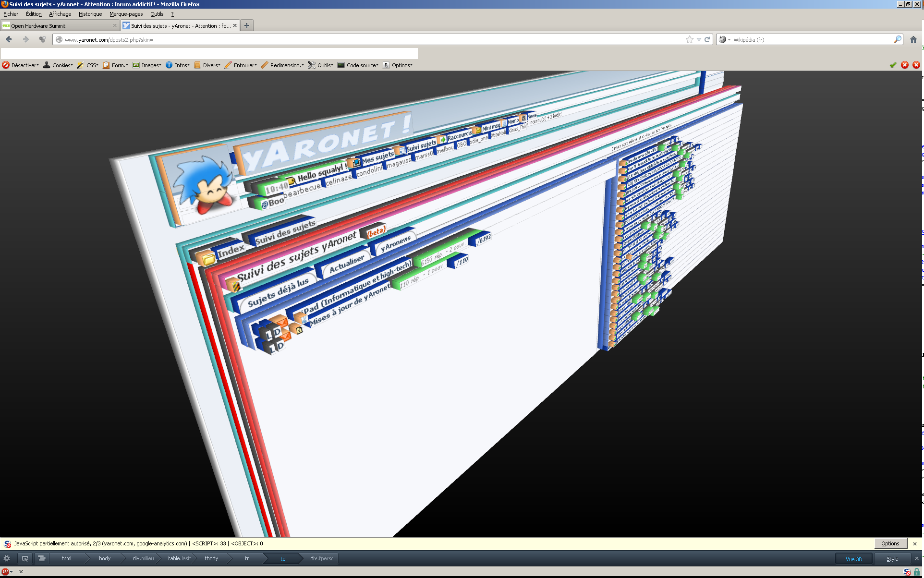Go to the Firefox home page icon
Viewport: 924px width, 578px height.
click(x=913, y=40)
